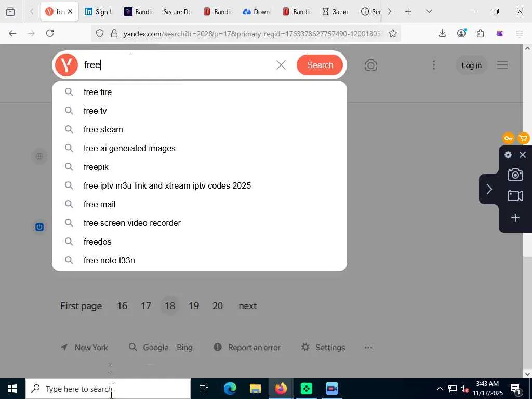The image size is (532, 399).
Task: Open Firefox application menu
Action: tap(519, 33)
